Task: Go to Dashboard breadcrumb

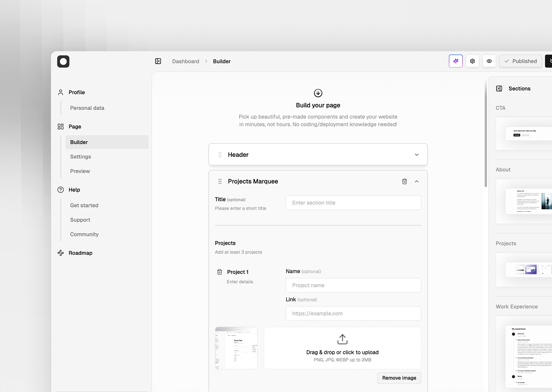Action: pyautogui.click(x=185, y=61)
